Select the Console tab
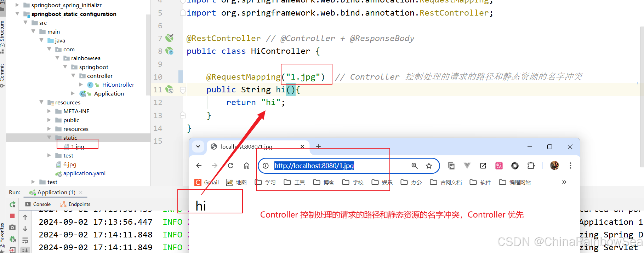This screenshot has height=253, width=644. [41, 204]
